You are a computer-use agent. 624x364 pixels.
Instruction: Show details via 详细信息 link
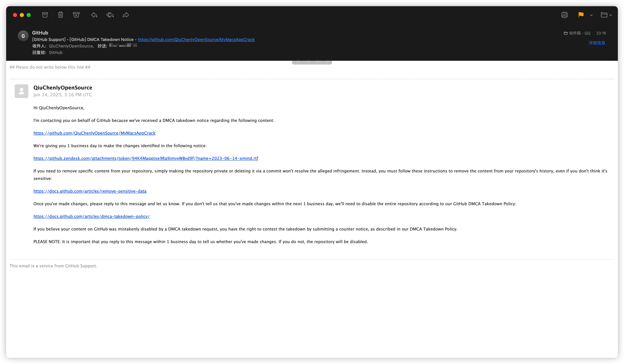(x=597, y=43)
